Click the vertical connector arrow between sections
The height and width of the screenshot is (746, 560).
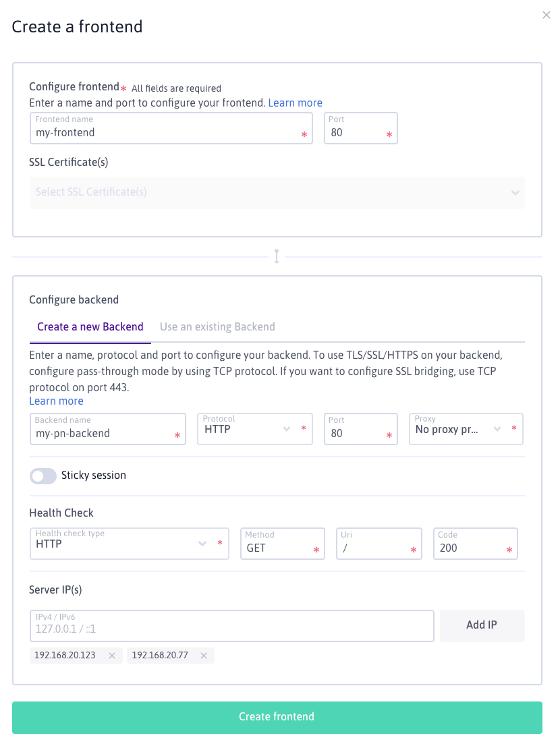tap(277, 256)
